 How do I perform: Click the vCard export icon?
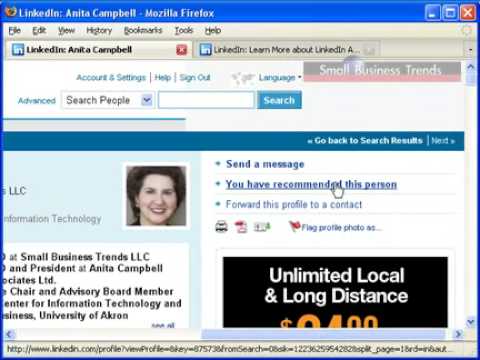[x=262, y=227]
